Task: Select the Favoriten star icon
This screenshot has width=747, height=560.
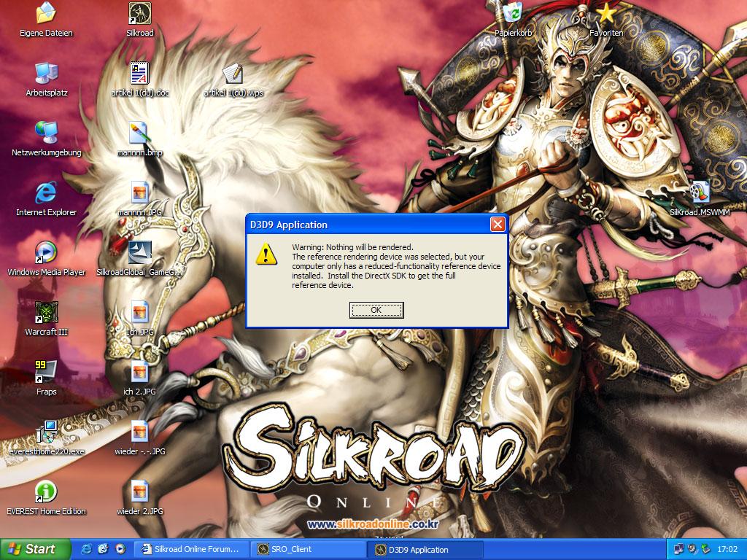Action: click(605, 14)
